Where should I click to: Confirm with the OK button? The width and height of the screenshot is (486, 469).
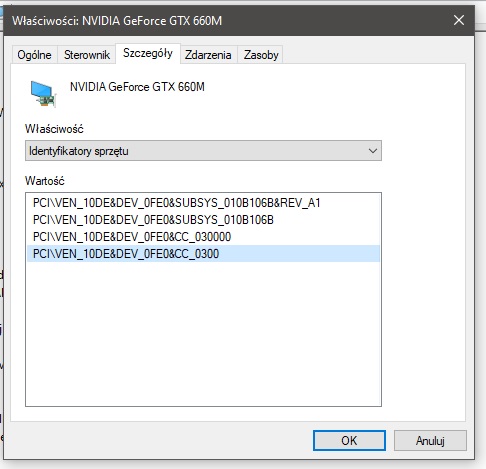(349, 441)
